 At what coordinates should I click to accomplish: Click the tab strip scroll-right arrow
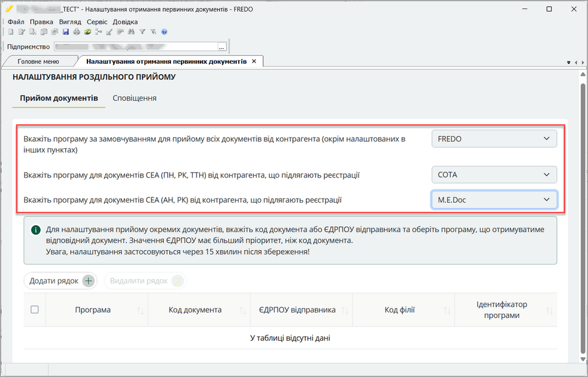coord(583,63)
